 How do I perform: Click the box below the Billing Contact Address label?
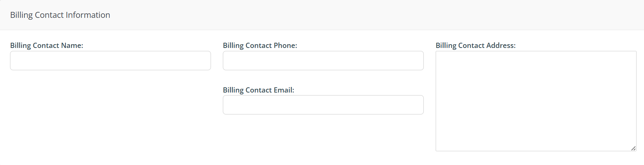[536, 101]
